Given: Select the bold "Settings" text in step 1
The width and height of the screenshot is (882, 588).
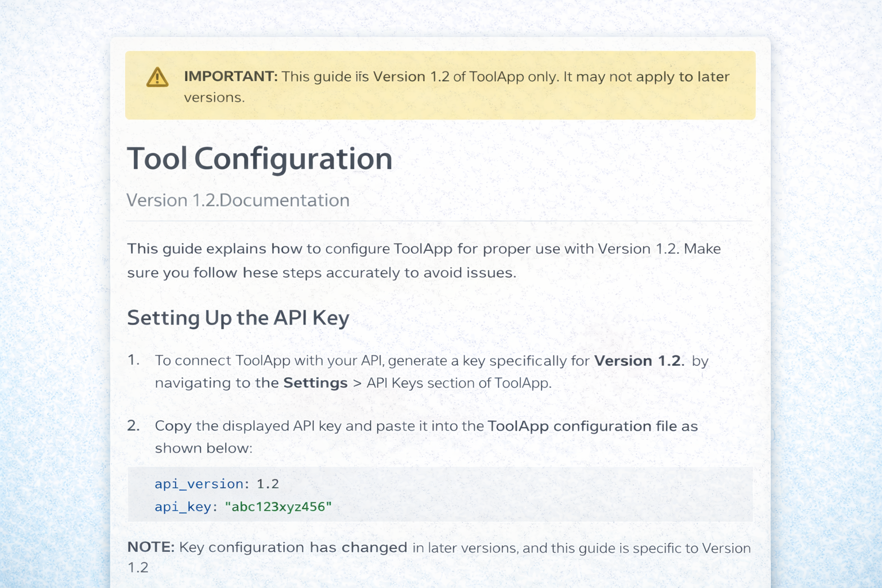Looking at the screenshot, I should (x=314, y=382).
